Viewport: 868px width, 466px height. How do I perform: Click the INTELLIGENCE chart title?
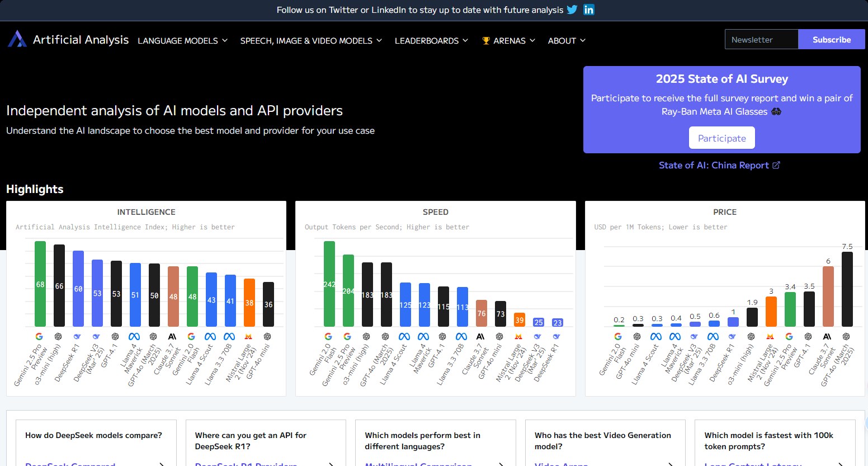(146, 212)
